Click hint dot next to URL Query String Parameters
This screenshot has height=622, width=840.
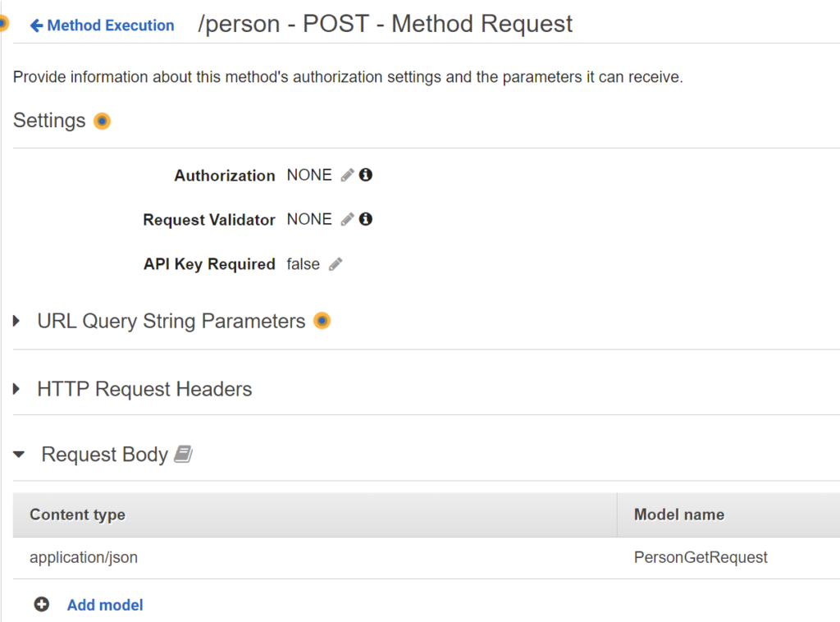click(322, 320)
